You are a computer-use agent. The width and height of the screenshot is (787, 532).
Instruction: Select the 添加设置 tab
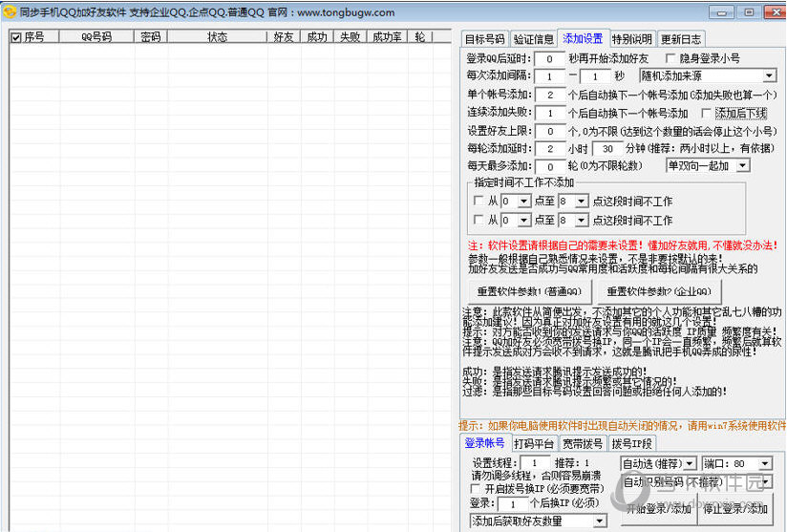(583, 38)
